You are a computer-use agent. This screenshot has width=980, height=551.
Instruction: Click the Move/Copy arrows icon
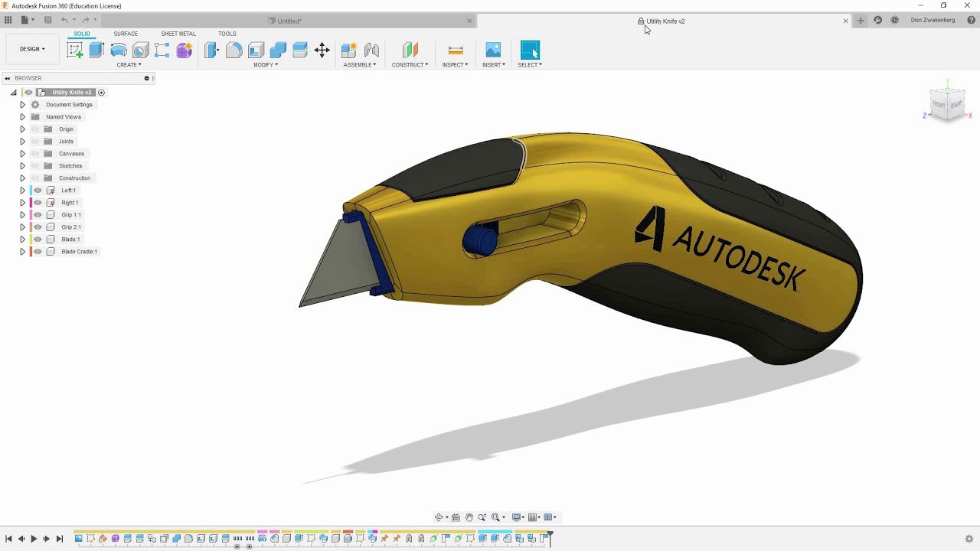pyautogui.click(x=322, y=51)
